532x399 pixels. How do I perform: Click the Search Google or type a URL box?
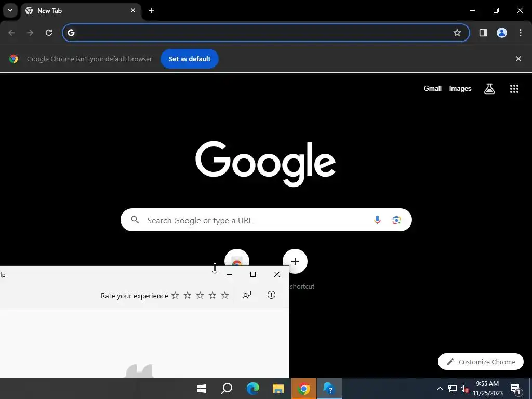pyautogui.click(x=266, y=220)
